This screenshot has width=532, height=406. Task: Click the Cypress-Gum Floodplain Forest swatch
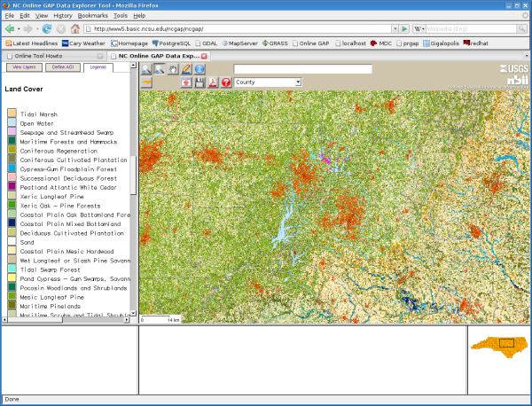pos(12,168)
